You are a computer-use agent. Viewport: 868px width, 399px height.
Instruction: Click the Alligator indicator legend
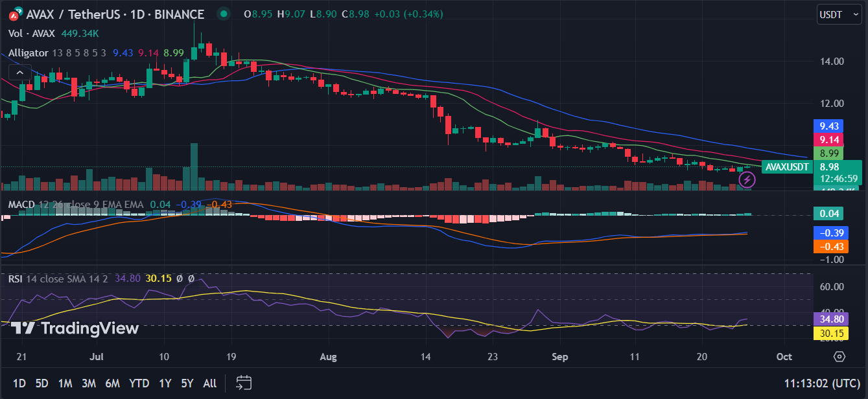[x=28, y=53]
